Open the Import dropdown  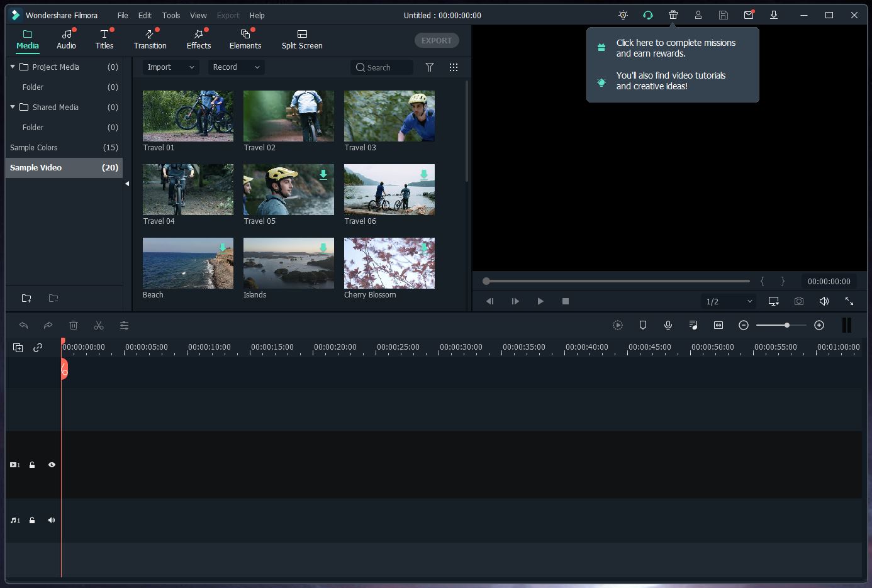170,67
